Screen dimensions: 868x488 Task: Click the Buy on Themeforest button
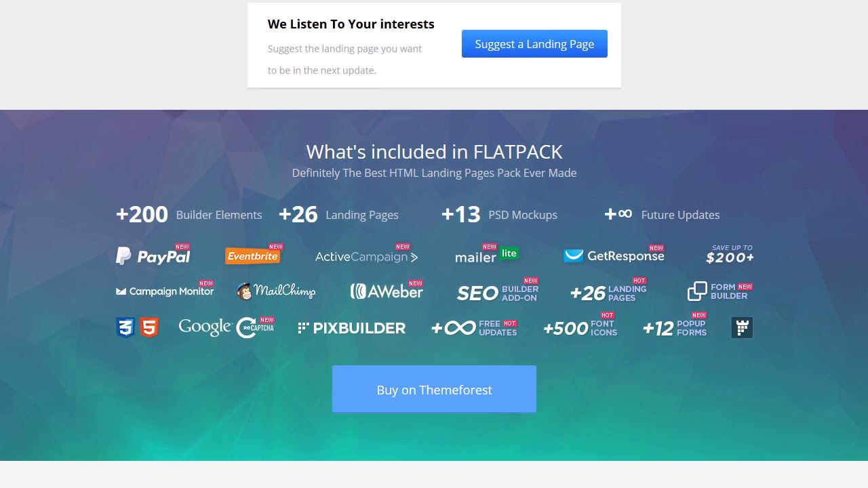tap(434, 390)
